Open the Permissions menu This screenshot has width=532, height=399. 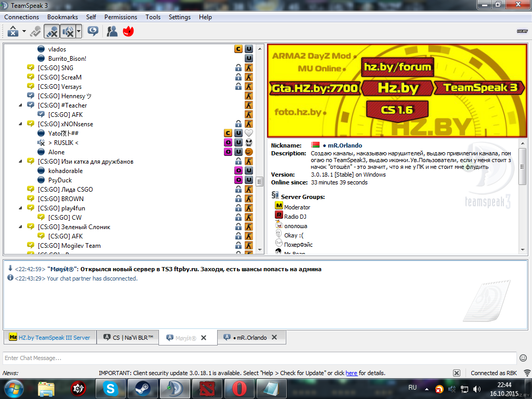pyautogui.click(x=121, y=17)
